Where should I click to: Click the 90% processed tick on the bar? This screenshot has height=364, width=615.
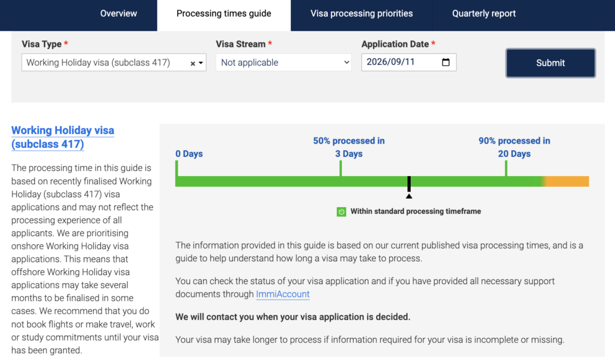(506, 168)
